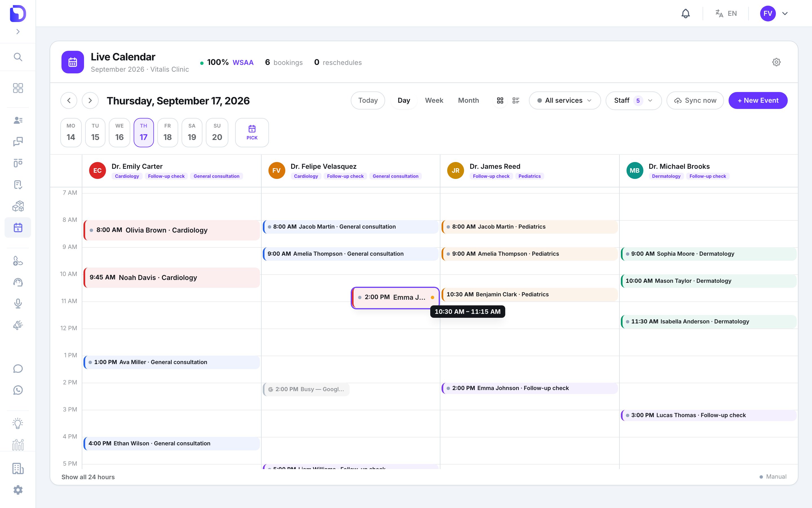Click the Live Calendar purple icon
812x508 pixels.
[x=72, y=62]
